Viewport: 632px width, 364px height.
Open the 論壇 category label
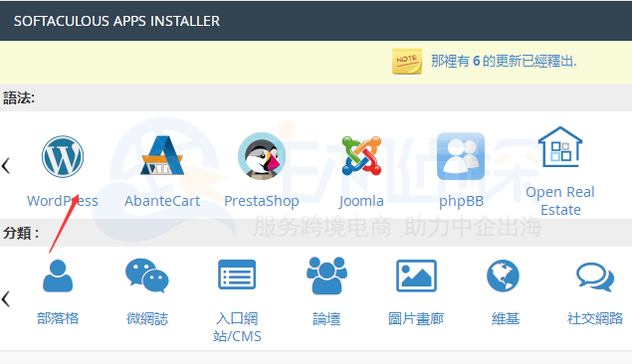[326, 318]
